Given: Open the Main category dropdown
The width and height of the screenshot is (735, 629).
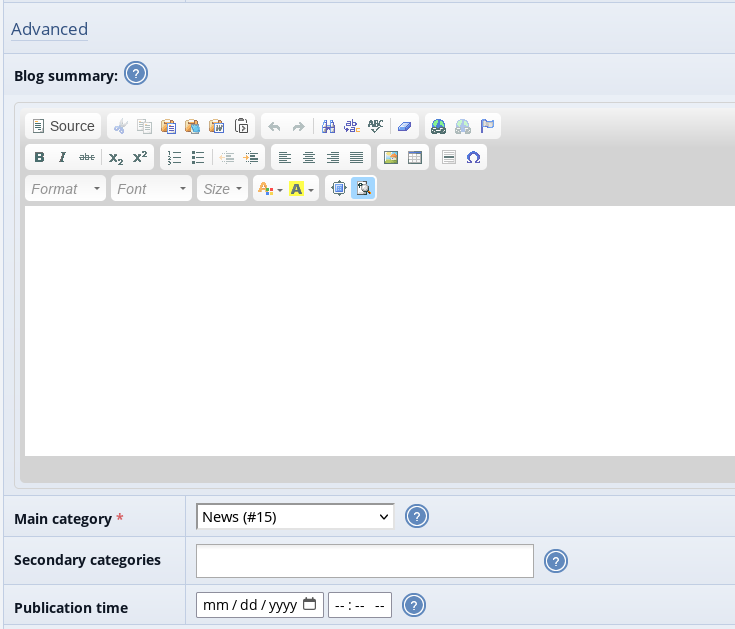Looking at the screenshot, I should [295, 517].
